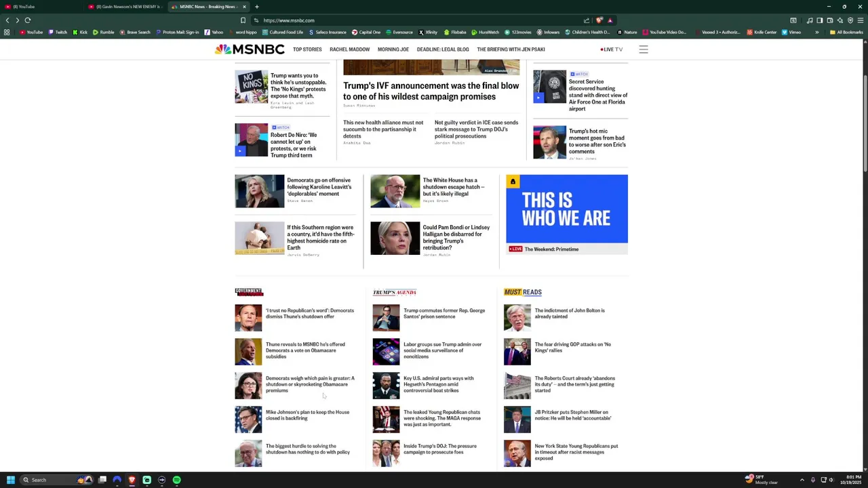The height and width of the screenshot is (488, 868).
Task: Open Mike Johnson's plan to keep House closed
Action: (x=307, y=415)
